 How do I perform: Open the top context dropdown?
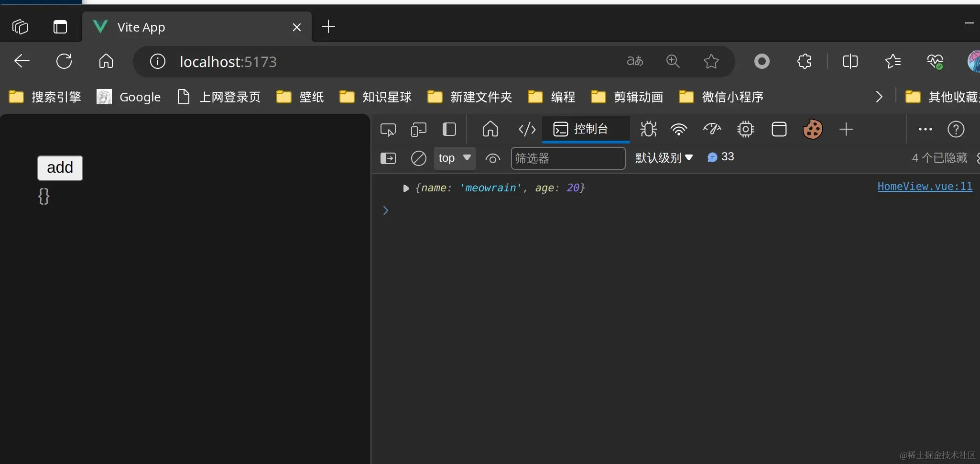(x=455, y=158)
